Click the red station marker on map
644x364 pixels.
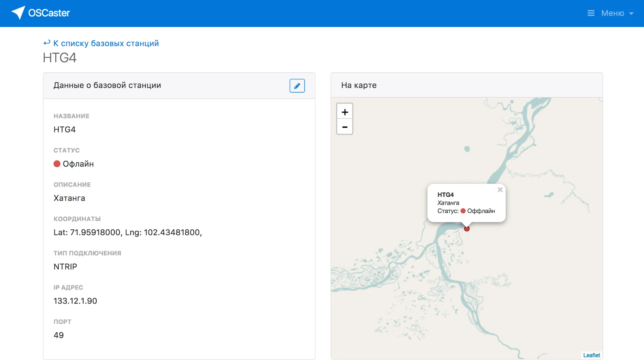(467, 229)
